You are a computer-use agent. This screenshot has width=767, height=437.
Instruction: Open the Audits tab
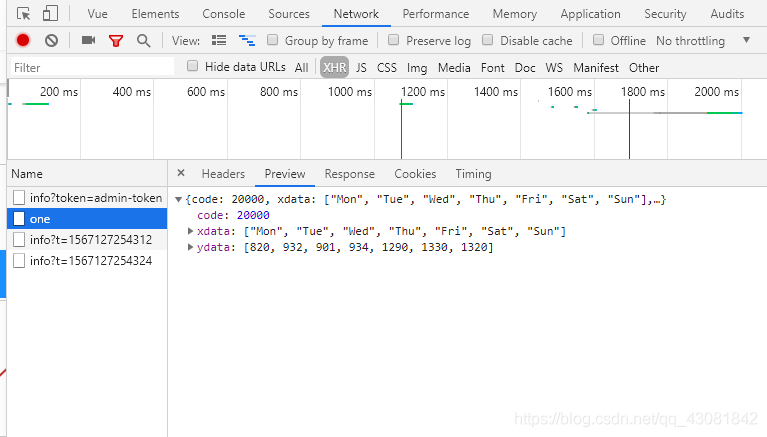727,14
